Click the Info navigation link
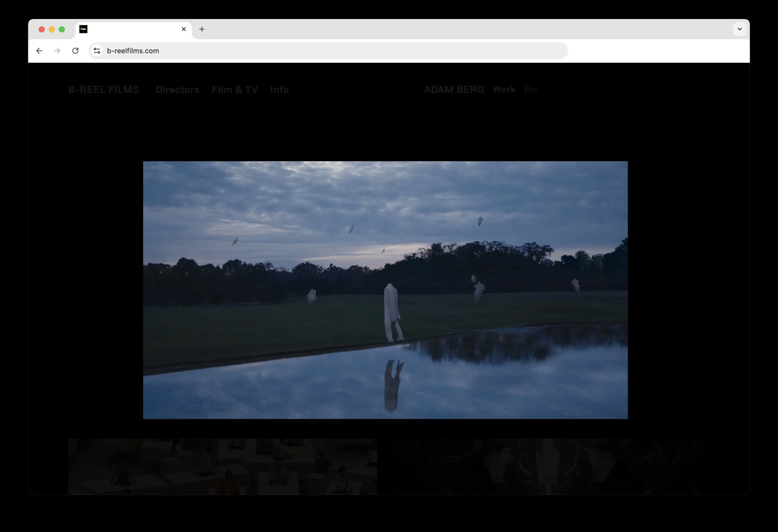 pyautogui.click(x=279, y=89)
